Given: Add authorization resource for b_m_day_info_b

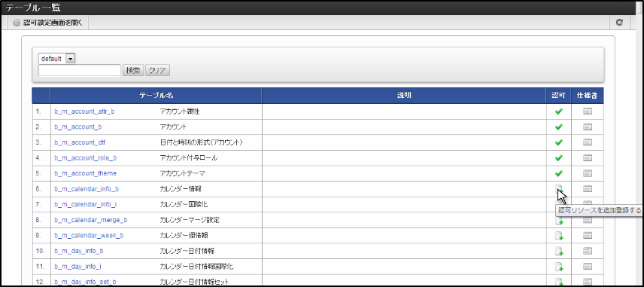Looking at the screenshot, I should pyautogui.click(x=559, y=252).
